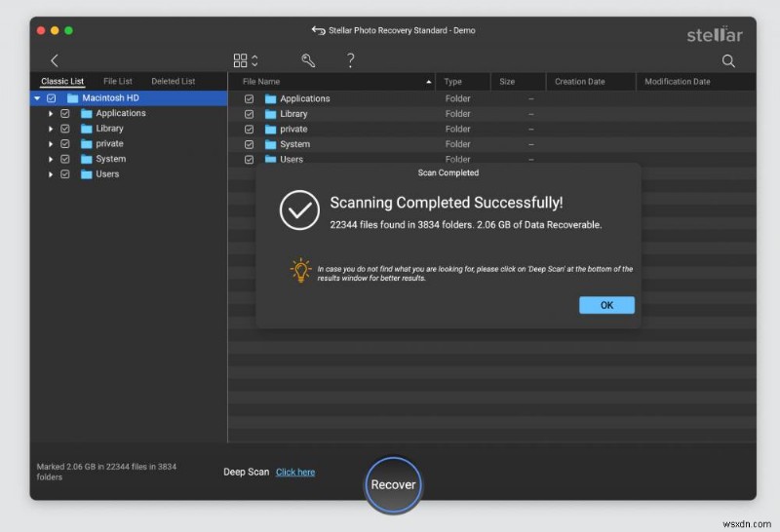The height and width of the screenshot is (532, 780).
Task: Collapse the Macintosh HD tree node
Action: 37,98
